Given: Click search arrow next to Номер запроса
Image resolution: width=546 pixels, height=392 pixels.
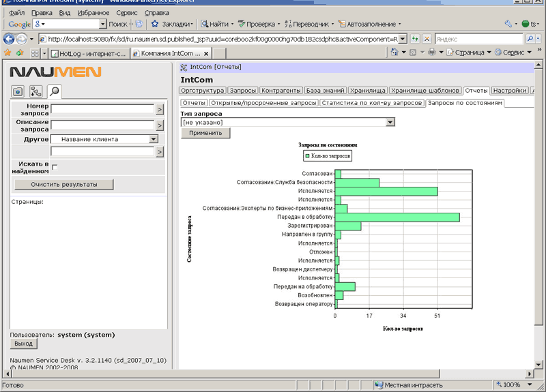Looking at the screenshot, I should pyautogui.click(x=160, y=110).
